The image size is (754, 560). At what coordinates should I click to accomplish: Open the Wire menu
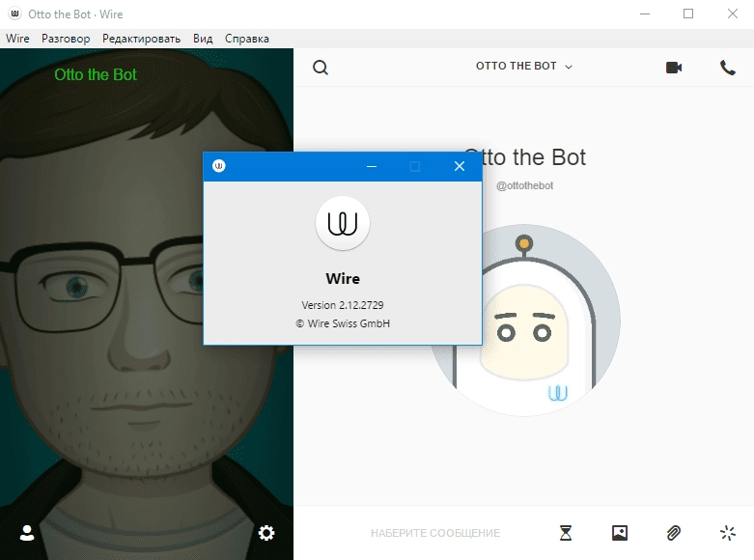pyautogui.click(x=17, y=39)
